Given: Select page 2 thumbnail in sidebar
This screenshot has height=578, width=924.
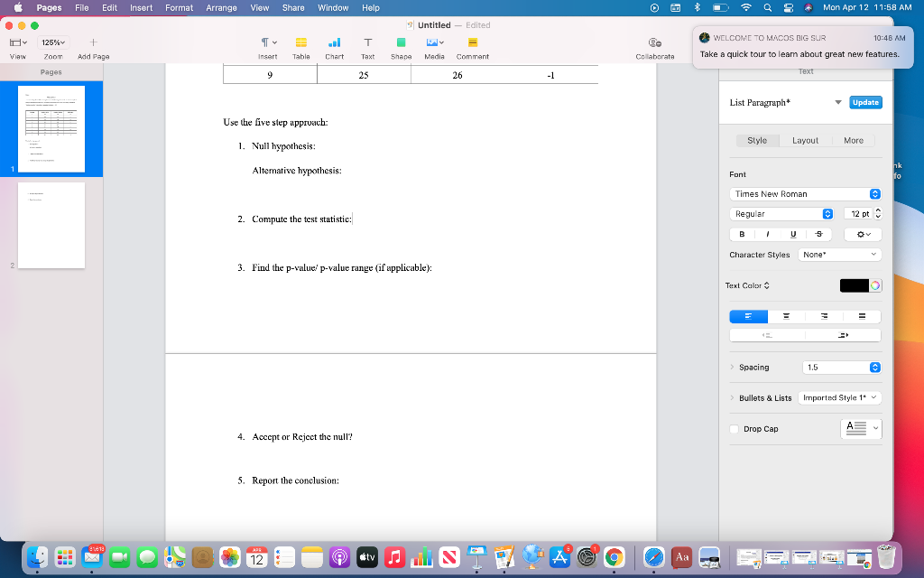Looking at the screenshot, I should coord(51,225).
